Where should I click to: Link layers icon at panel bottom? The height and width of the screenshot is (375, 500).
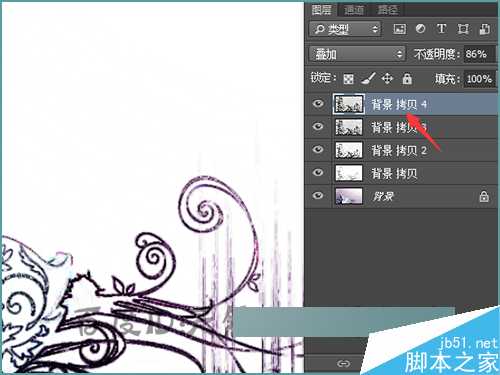[x=344, y=363]
